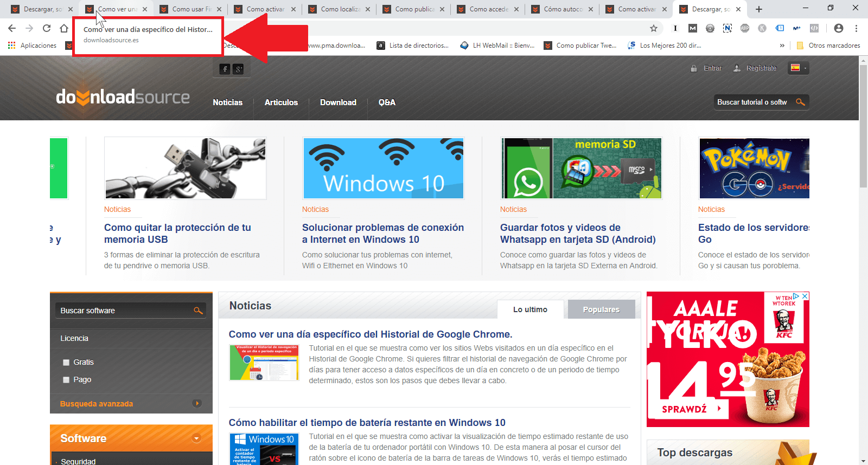This screenshot has width=868, height=465.
Task: Show hidden bookmarks chevron
Action: click(x=782, y=46)
